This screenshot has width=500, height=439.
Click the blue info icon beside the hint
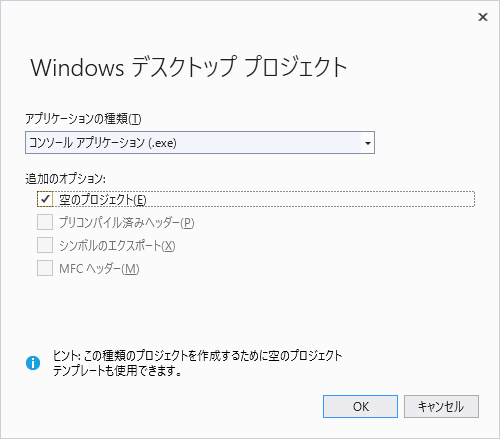pyautogui.click(x=33, y=363)
